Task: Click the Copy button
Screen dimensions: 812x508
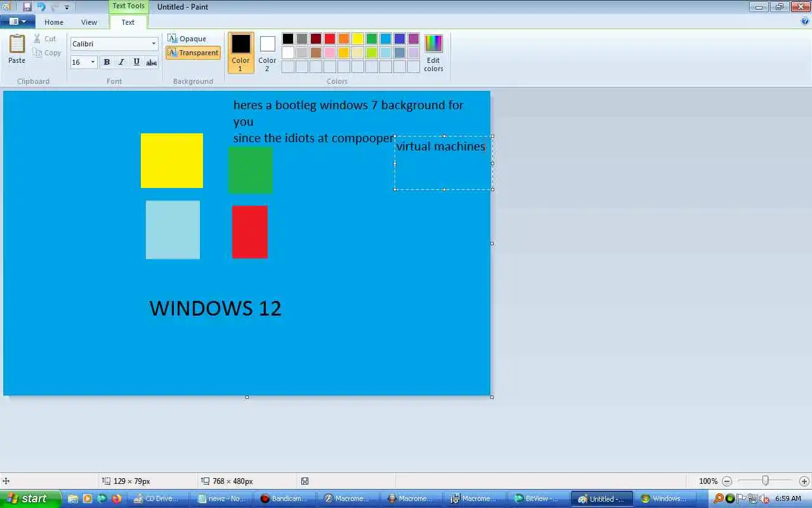Action: (48, 53)
